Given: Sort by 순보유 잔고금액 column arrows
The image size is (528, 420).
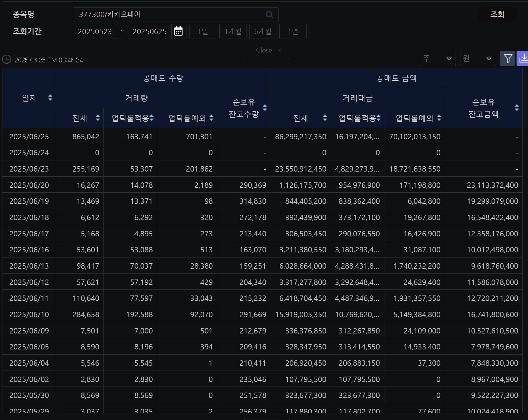Looking at the screenshot, I should [517, 108].
